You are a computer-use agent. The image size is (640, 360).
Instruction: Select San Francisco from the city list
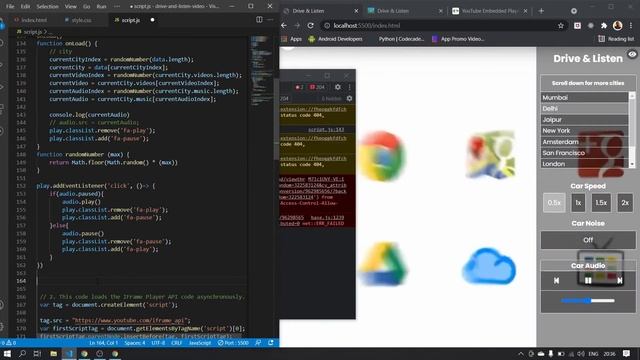click(x=585, y=153)
